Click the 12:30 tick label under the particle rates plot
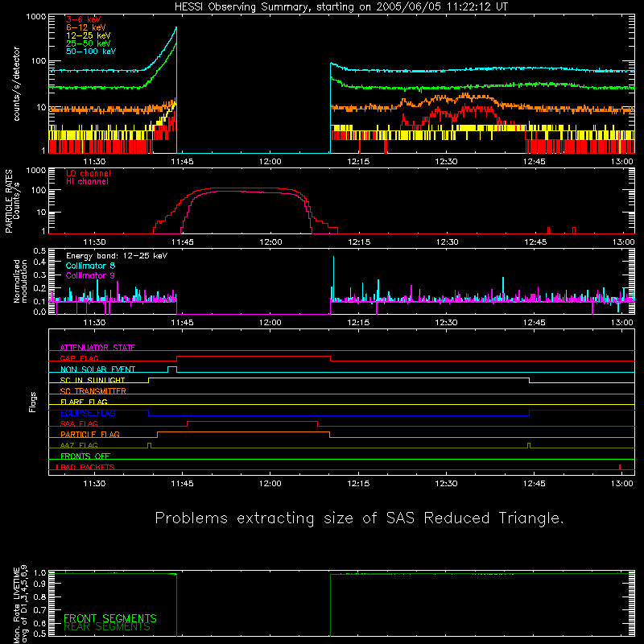 (447, 242)
